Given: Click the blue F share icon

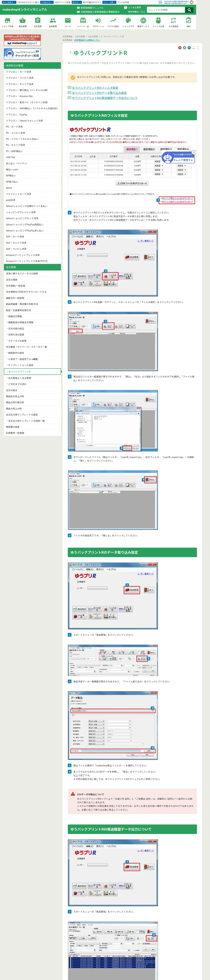Looking at the screenshot, I should coord(189,48).
